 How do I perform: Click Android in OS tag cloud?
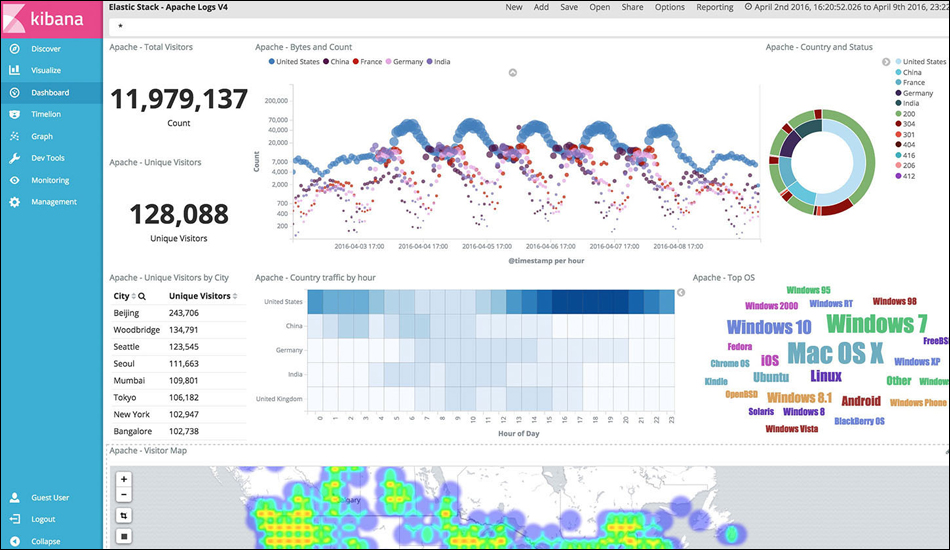coord(861,401)
